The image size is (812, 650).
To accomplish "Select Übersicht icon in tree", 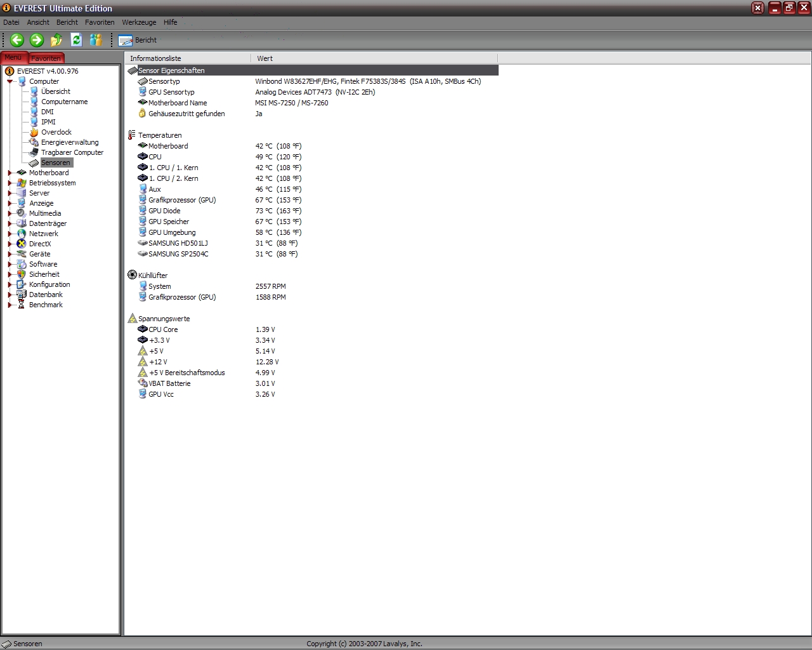I will pyautogui.click(x=34, y=91).
